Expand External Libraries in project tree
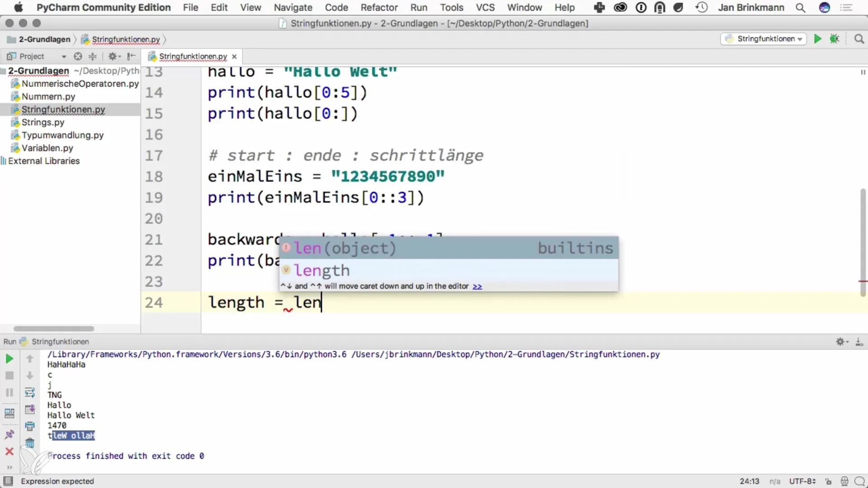Viewport: 868px width, 488px height. (x=44, y=161)
